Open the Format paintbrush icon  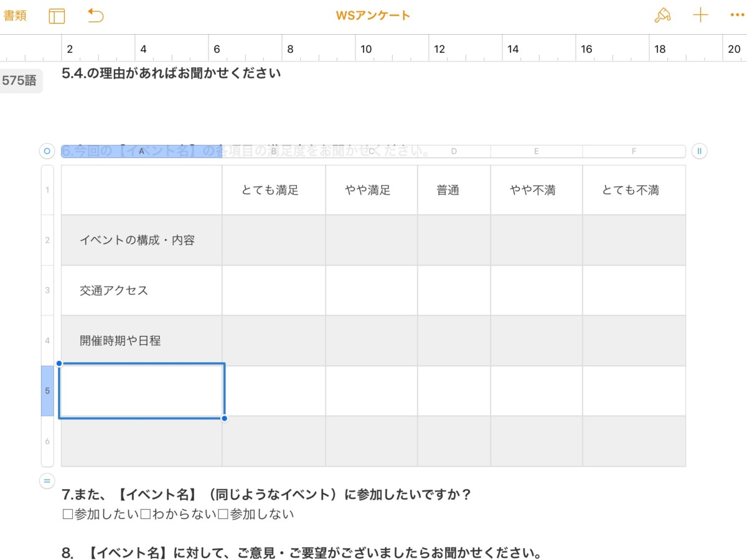coord(662,16)
